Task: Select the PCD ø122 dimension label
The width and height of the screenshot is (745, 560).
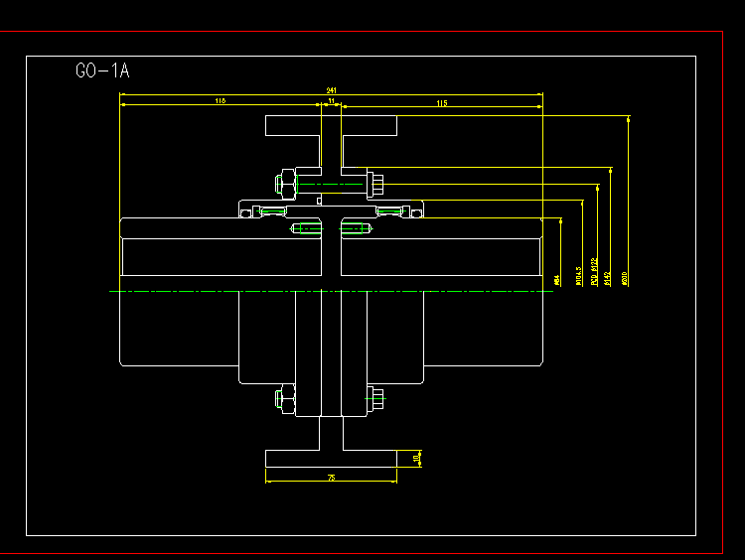Action: [x=594, y=272]
